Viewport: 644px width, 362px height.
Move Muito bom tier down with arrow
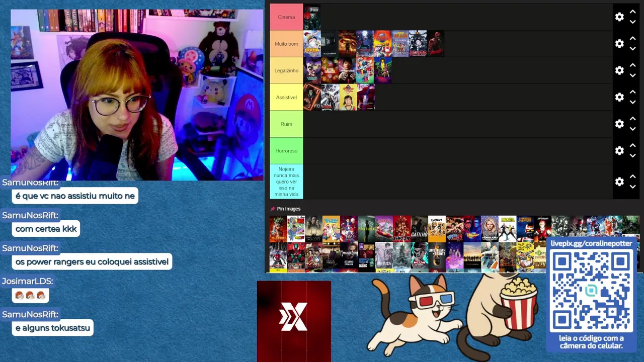click(x=633, y=49)
